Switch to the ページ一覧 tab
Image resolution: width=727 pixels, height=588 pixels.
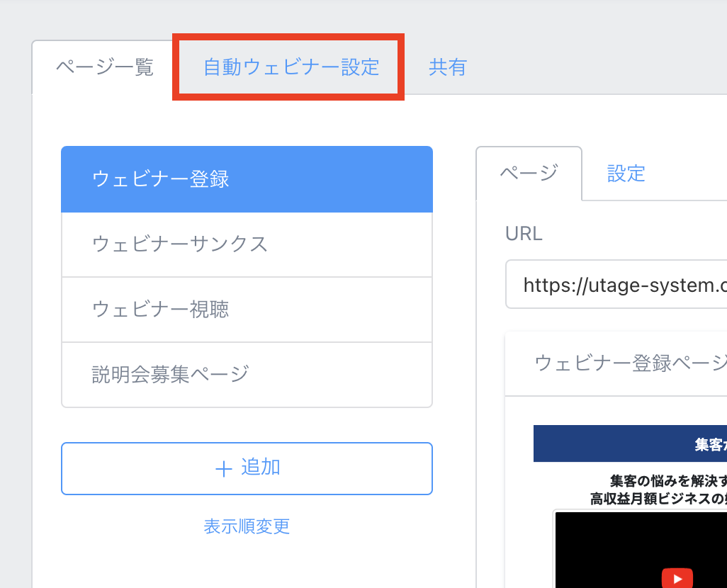pos(104,67)
